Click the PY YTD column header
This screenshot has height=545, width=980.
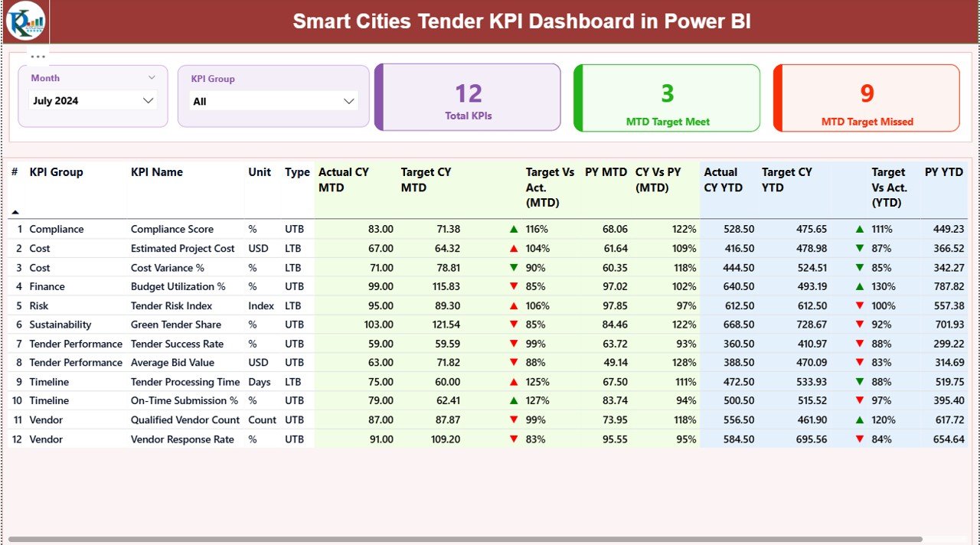point(942,172)
